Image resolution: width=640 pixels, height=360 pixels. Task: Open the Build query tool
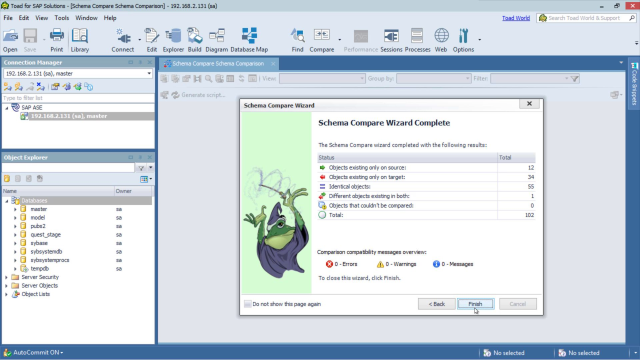point(194,40)
